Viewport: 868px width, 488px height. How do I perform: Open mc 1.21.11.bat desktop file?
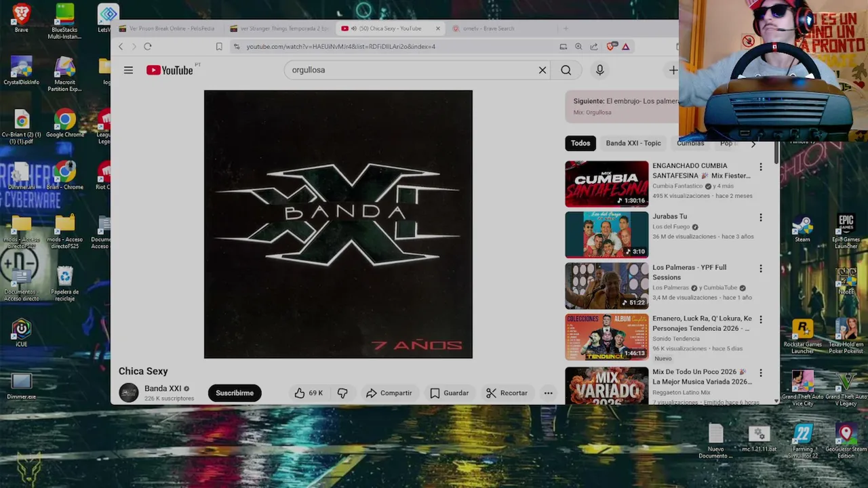759,438
